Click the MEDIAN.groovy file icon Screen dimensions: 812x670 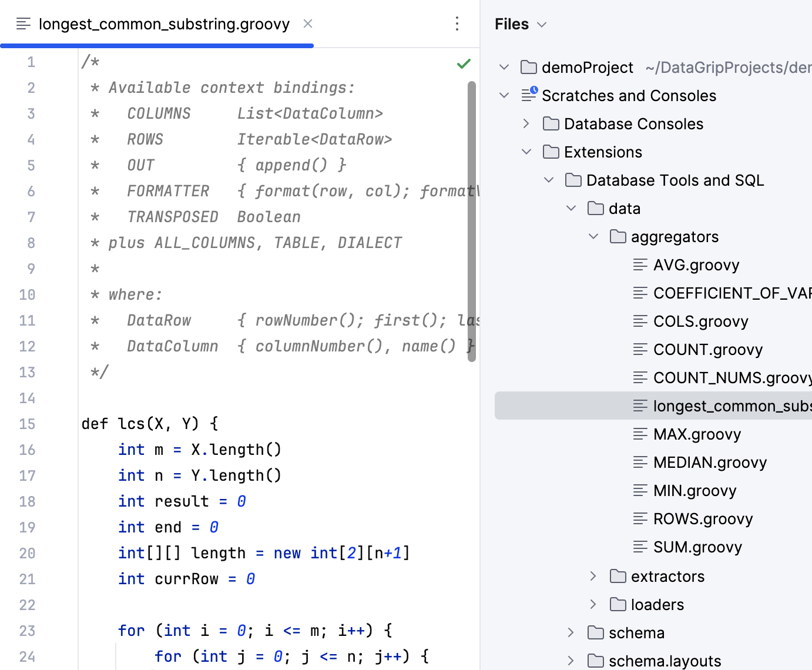(x=640, y=462)
